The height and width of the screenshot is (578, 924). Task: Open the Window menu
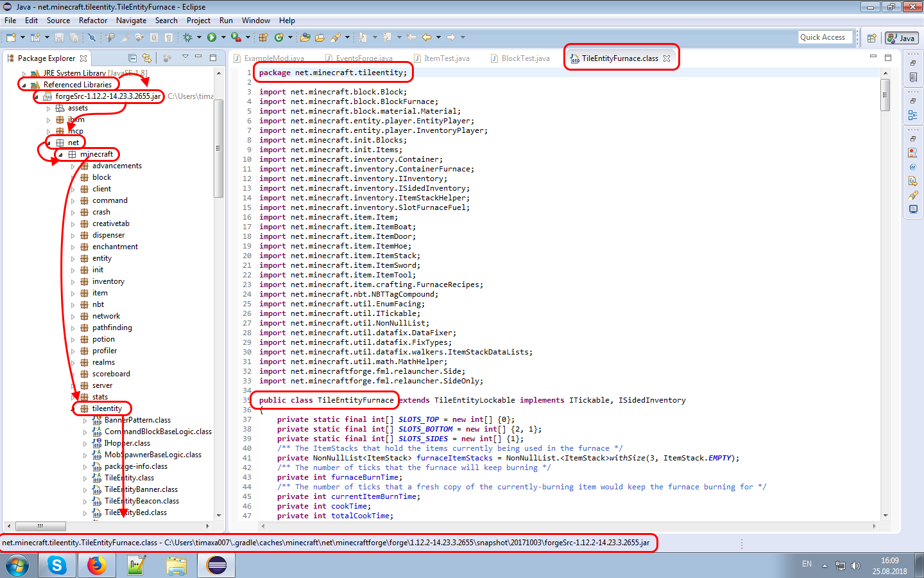tap(256, 21)
